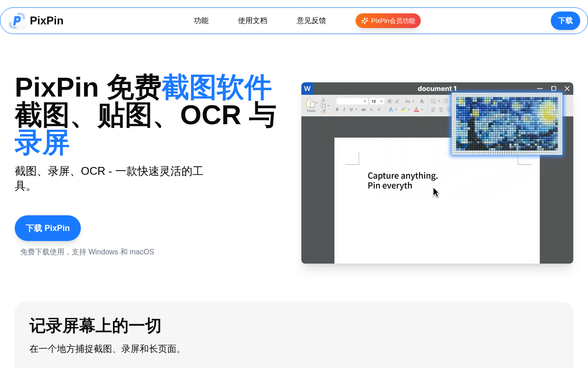Click the pinned Starry Night pixel image
This screenshot has height=368, width=588.
(x=507, y=124)
